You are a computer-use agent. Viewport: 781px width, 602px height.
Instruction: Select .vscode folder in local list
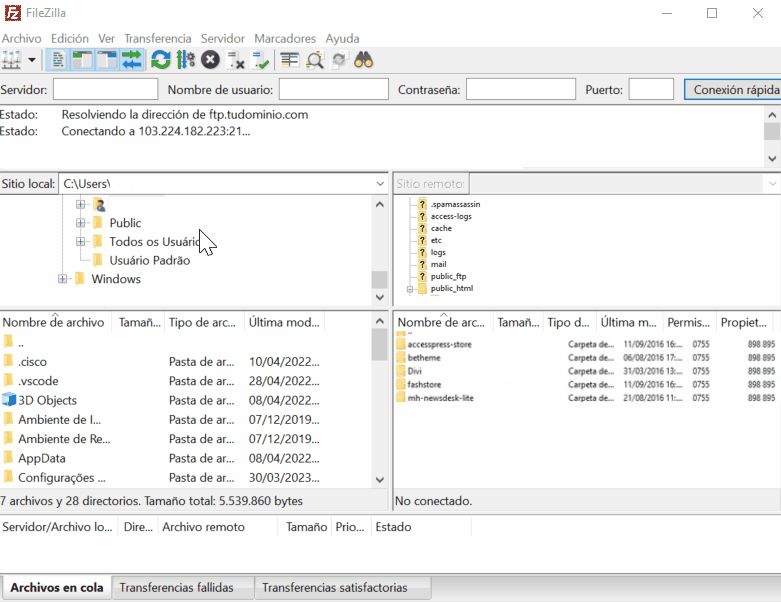(x=38, y=381)
